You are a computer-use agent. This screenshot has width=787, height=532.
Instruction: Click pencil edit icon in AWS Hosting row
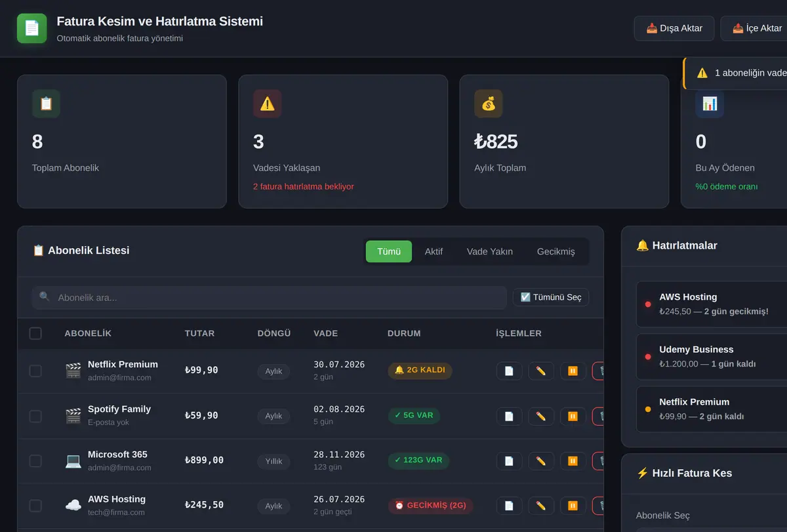(x=541, y=505)
